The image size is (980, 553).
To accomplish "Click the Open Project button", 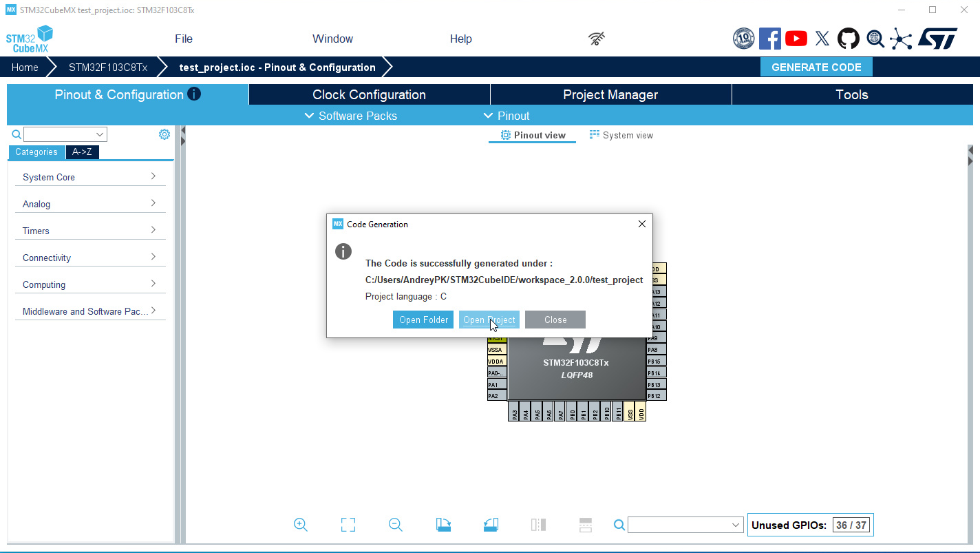I will pos(489,320).
